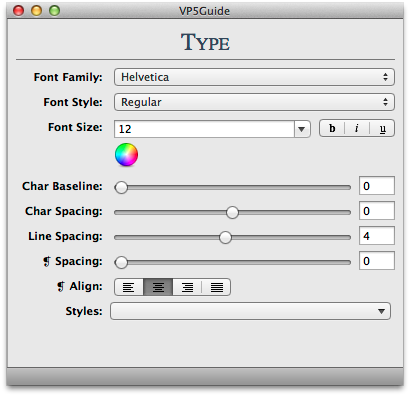This screenshot has width=410, height=396.
Task: Click the Font Style label
Action: click(73, 102)
